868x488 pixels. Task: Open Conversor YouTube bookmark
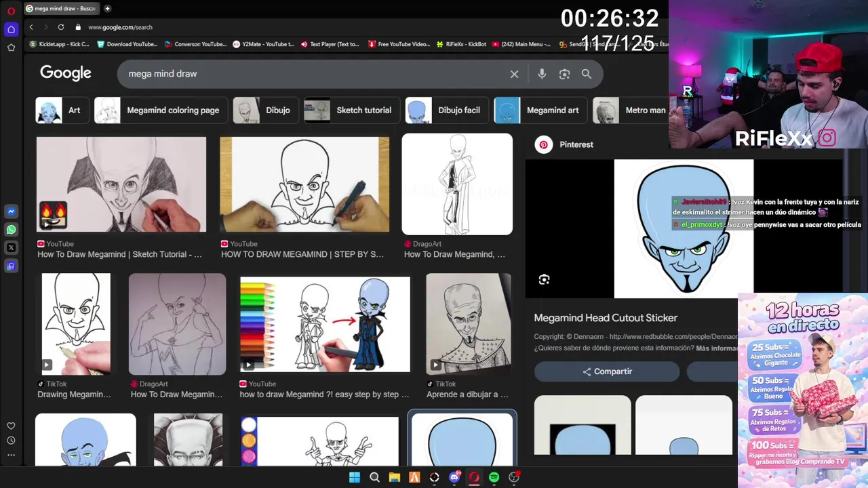click(195, 44)
